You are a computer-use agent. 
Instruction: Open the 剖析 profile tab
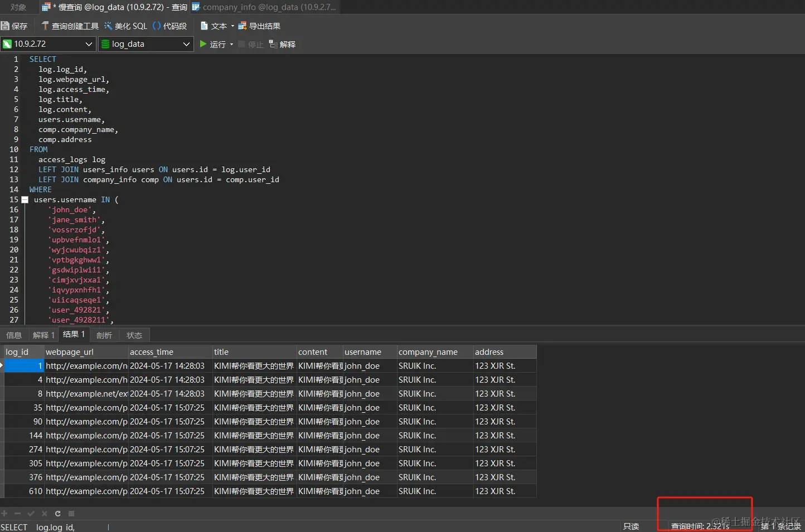click(104, 335)
